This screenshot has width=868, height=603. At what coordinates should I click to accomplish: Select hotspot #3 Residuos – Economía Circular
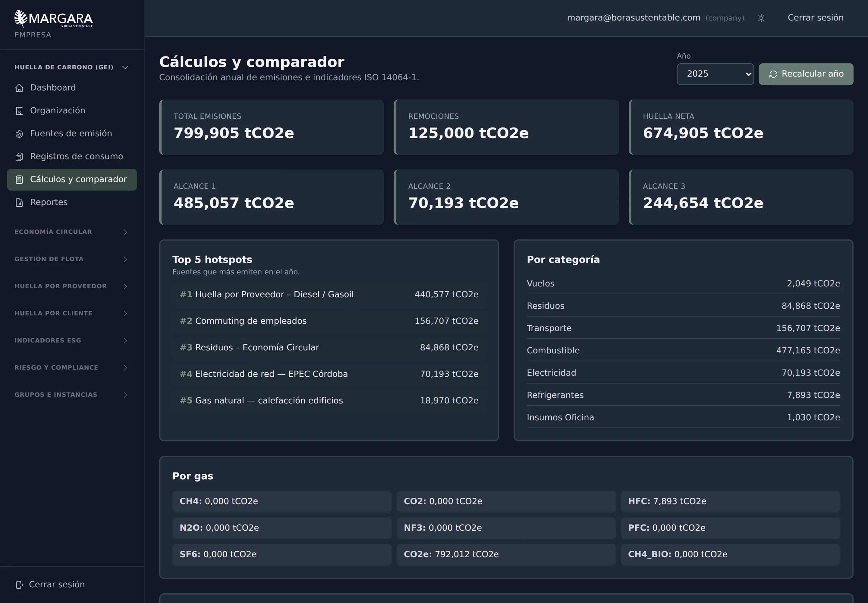329,347
